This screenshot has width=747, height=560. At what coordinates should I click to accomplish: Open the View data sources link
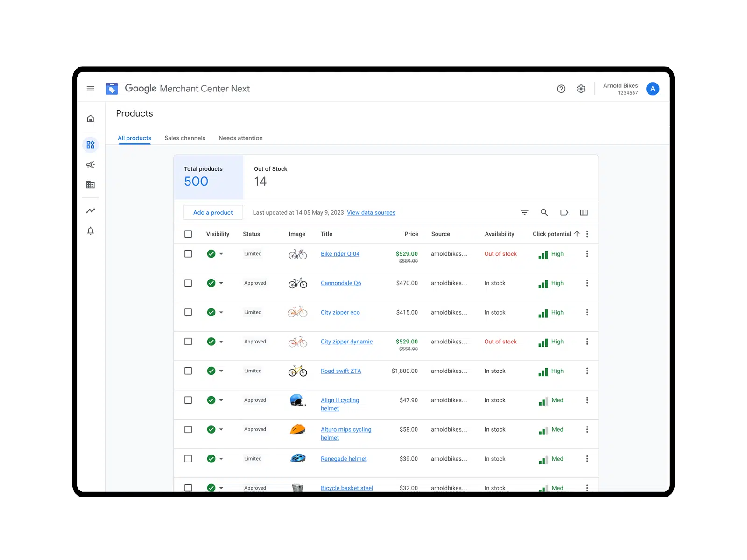tap(371, 212)
